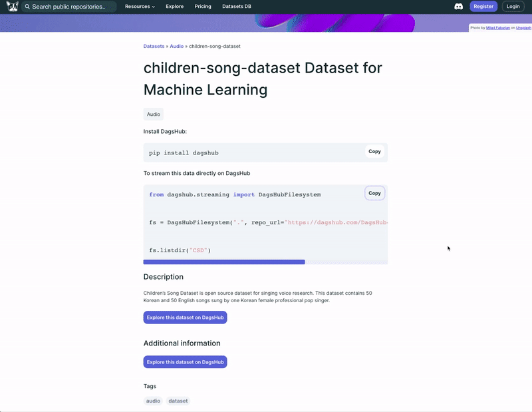Image resolution: width=532 pixels, height=412 pixels.
Task: Click the pip install dagshub code text
Action: coord(184,153)
